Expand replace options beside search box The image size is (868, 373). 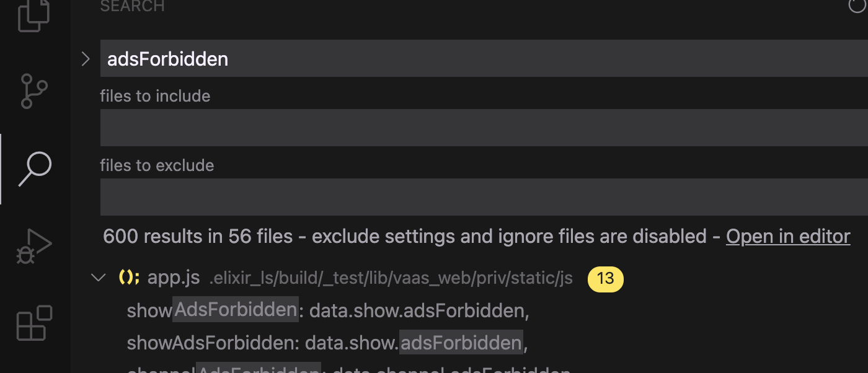coord(86,58)
